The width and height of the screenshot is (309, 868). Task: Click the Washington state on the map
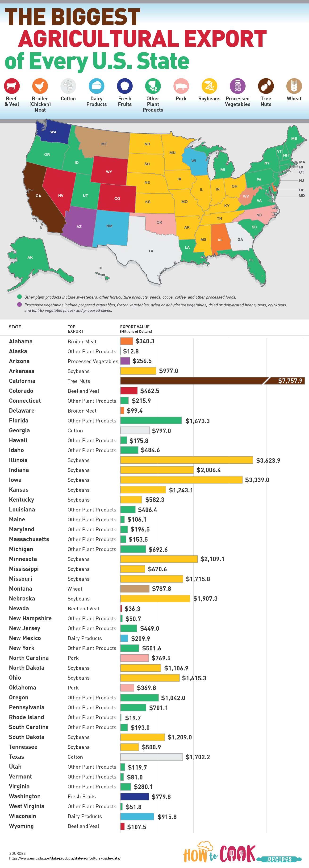[x=53, y=131]
